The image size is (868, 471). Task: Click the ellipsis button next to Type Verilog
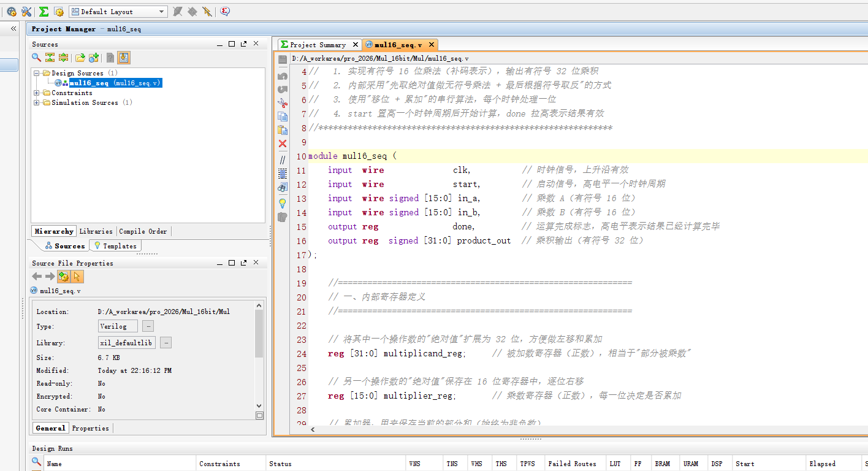(x=148, y=326)
